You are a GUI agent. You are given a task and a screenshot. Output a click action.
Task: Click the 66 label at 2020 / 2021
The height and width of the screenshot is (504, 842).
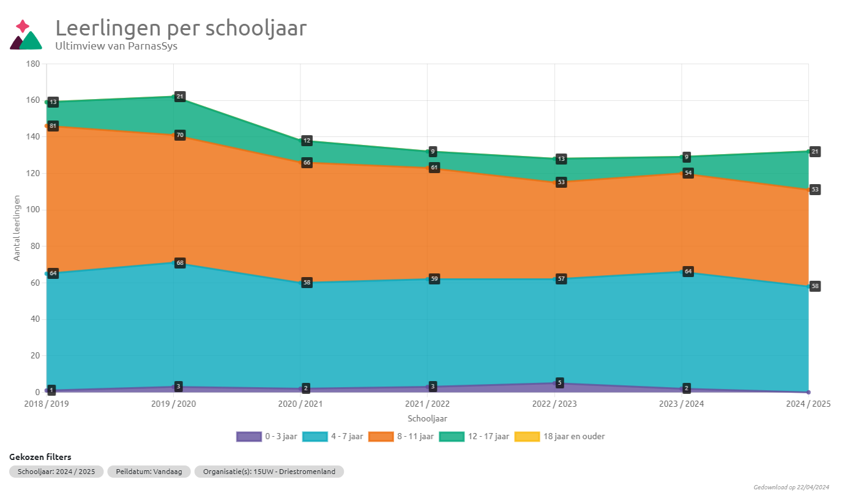click(307, 163)
